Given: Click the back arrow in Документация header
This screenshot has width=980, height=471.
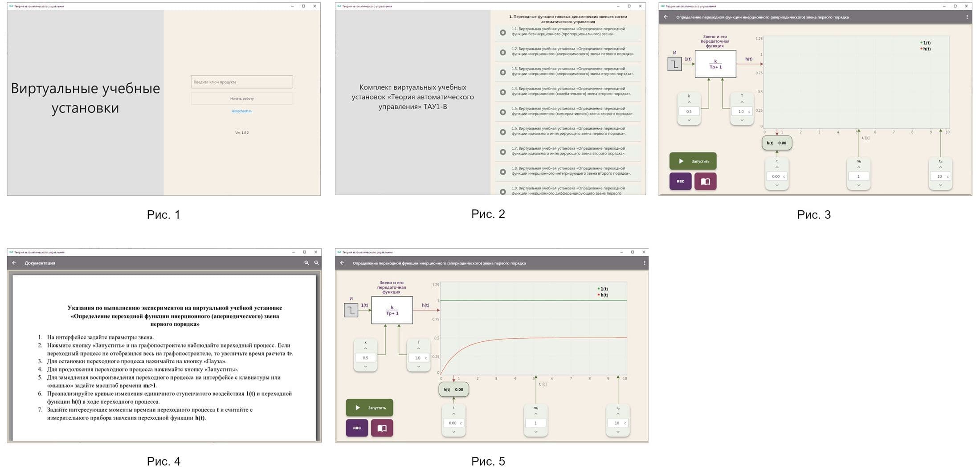Looking at the screenshot, I should click(14, 263).
